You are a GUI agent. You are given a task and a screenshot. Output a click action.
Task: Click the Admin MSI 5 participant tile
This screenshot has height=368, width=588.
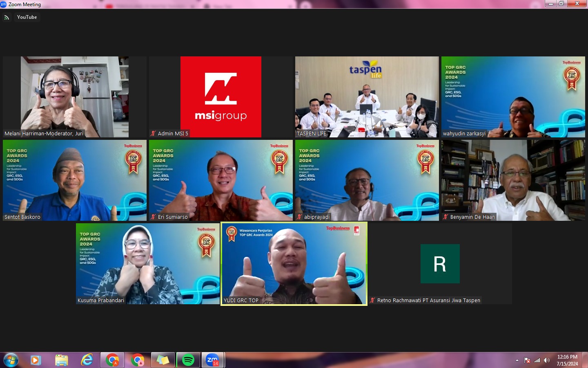tap(220, 97)
